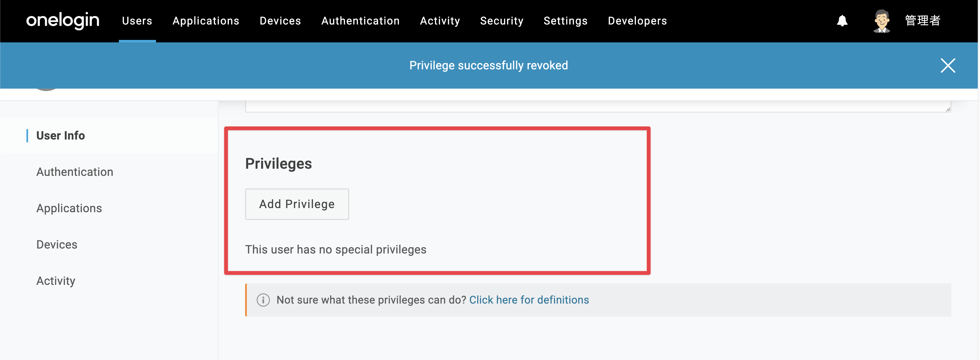
Task: Open the notifications bell
Action: (x=842, y=21)
